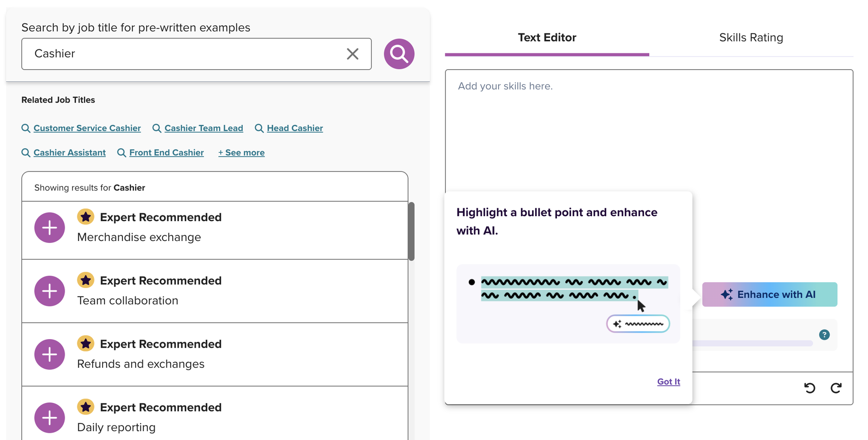Image resolution: width=868 pixels, height=440 pixels.
Task: Search examples for Head Cashier
Action: point(294,128)
